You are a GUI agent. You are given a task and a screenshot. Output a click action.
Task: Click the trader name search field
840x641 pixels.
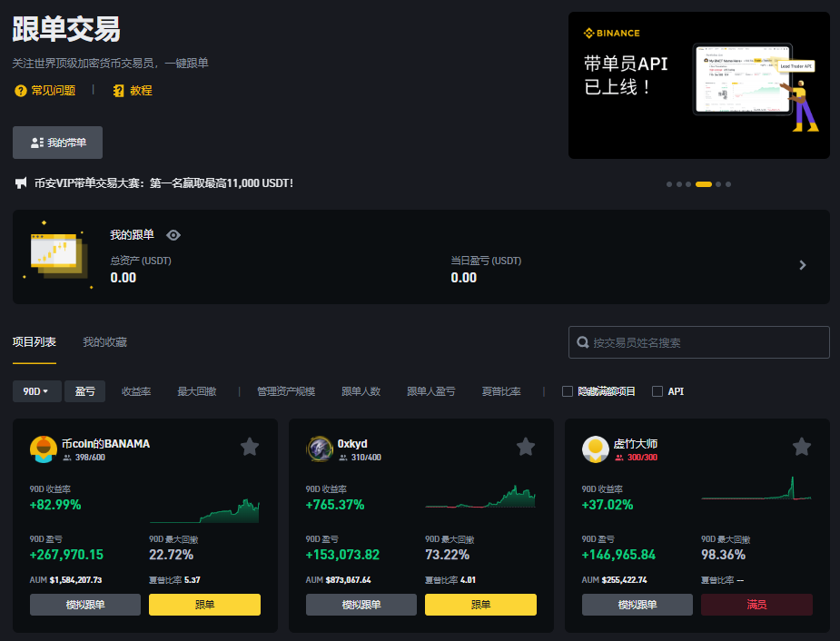coord(699,342)
